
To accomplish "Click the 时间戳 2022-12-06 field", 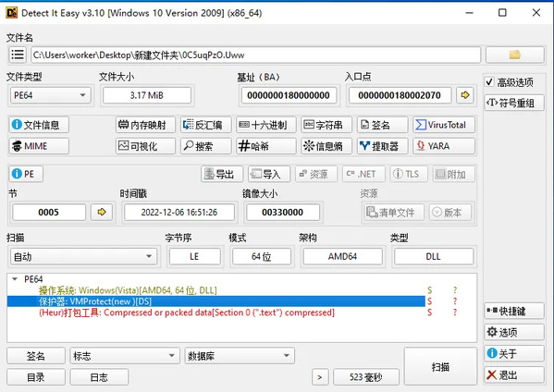I will click(x=179, y=212).
